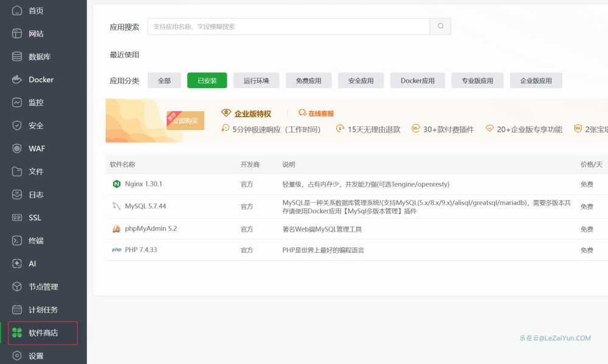Click the SSL certificate sidebar icon
Screen dimensions: 608x364
(16, 218)
